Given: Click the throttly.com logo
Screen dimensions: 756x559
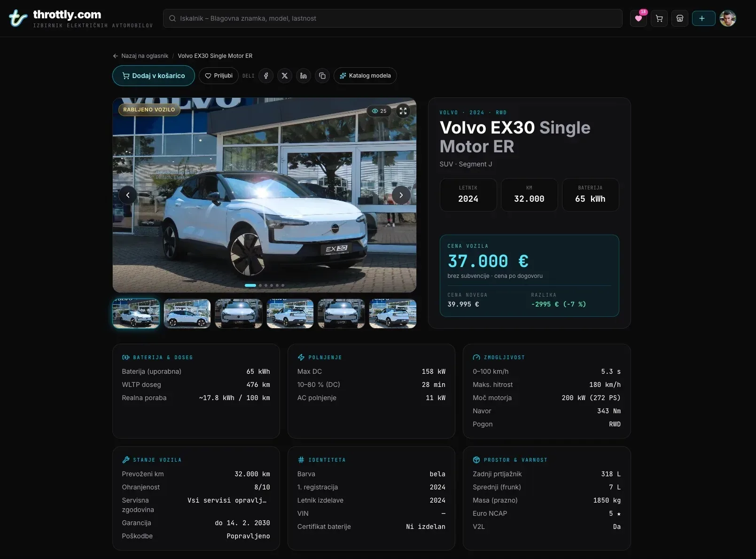Looking at the screenshot, I should pos(80,18).
